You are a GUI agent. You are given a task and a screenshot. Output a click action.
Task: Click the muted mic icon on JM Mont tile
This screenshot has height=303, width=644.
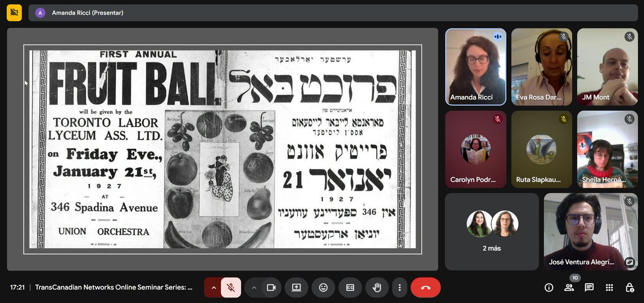click(630, 37)
